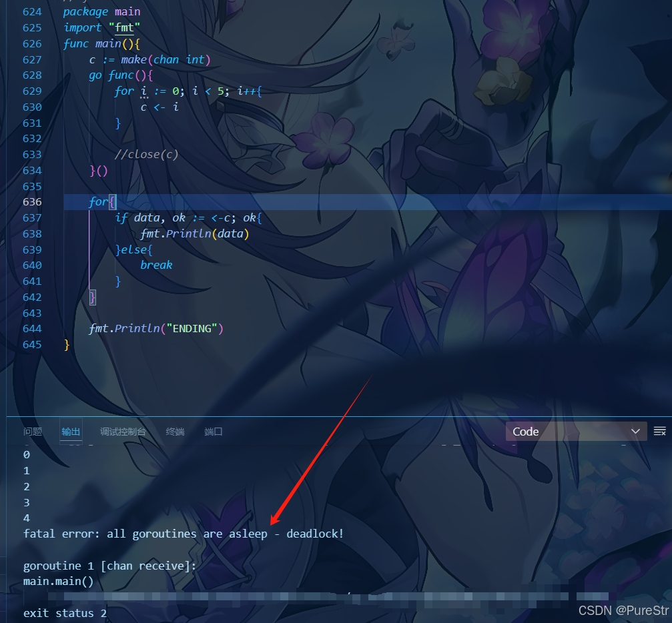Click 'c := make(chan int)' line
This screenshot has height=623, width=672.
pyautogui.click(x=149, y=59)
